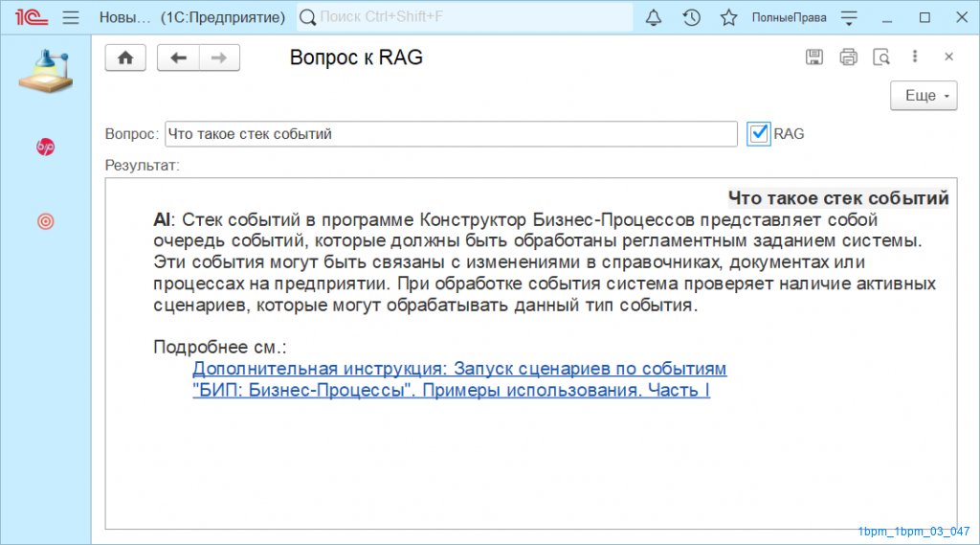
Task: Open link about Запуск сценариев по событиям
Action: pos(459,369)
